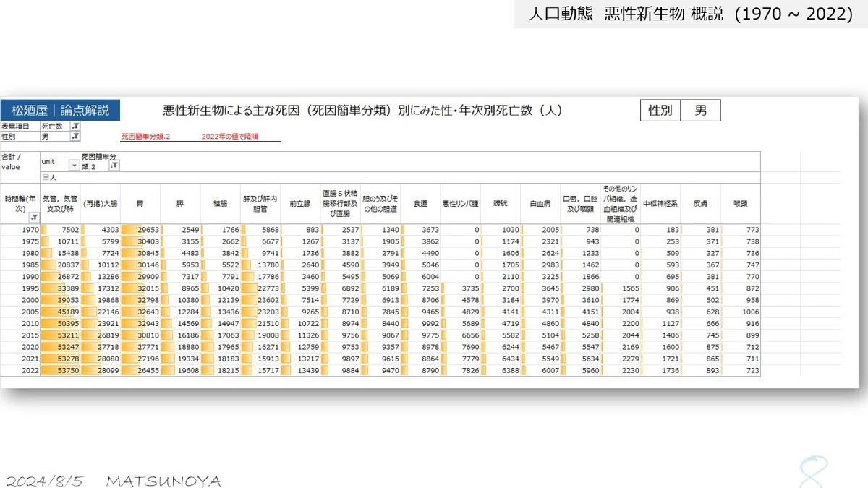
Task: Open the unit field dropdown arrow
Action: 73,165
